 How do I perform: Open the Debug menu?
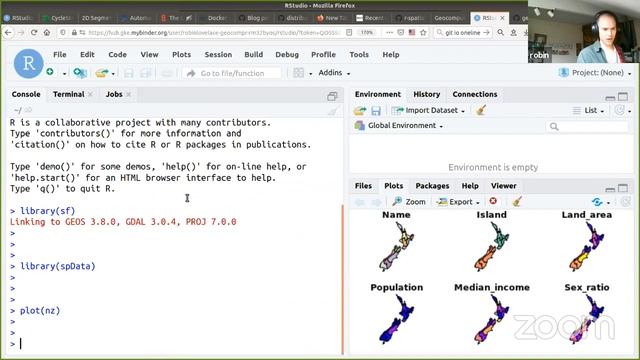click(x=287, y=55)
